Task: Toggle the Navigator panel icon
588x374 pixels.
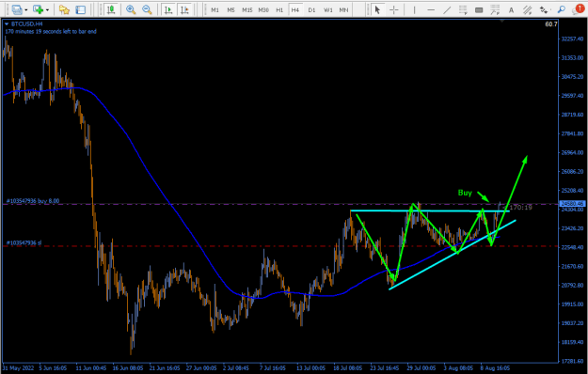Action: click(x=80, y=9)
